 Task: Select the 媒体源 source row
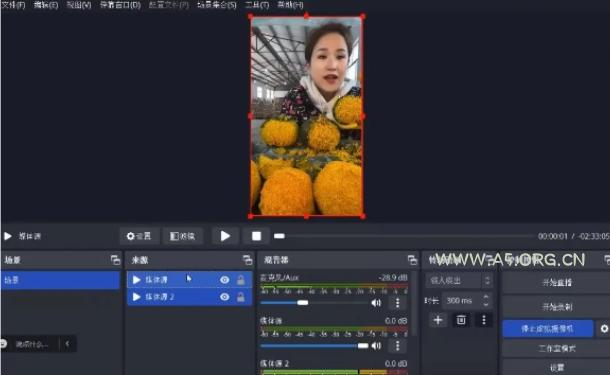(x=189, y=280)
